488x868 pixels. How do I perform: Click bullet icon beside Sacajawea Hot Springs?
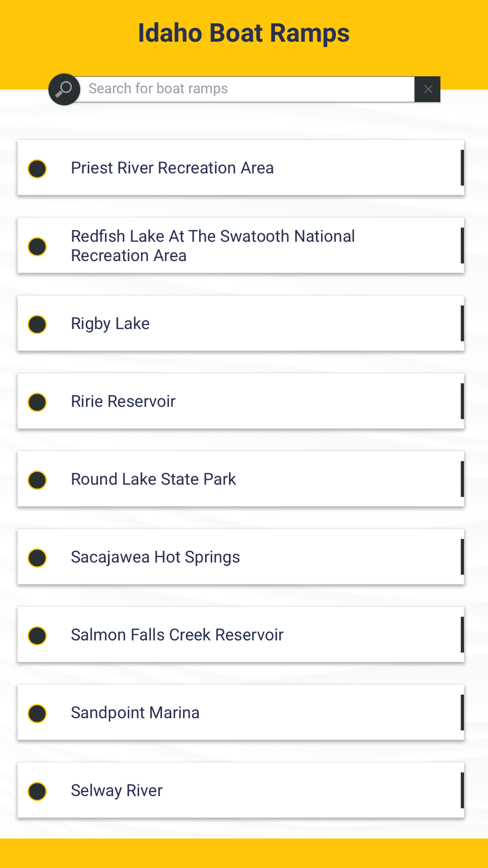point(37,558)
